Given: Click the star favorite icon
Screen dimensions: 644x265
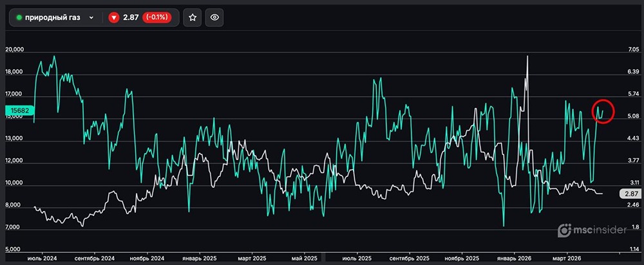Looking at the screenshot, I should (x=192, y=18).
